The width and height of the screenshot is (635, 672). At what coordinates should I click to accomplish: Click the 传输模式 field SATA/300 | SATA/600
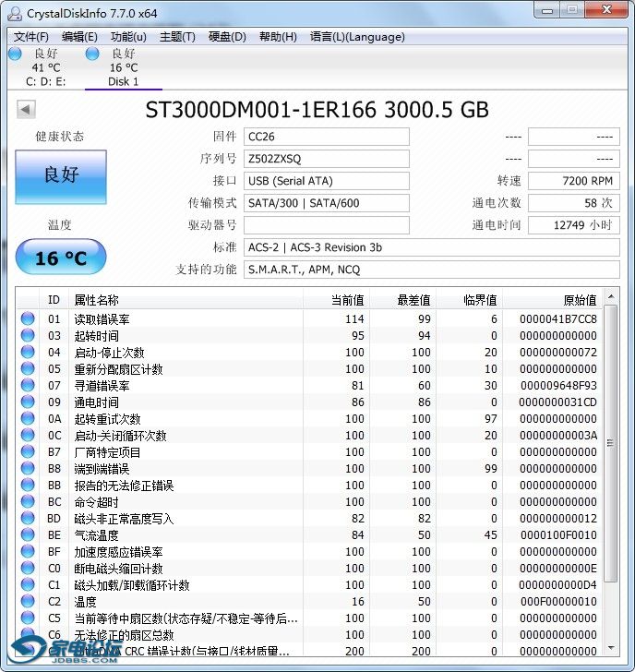(x=327, y=203)
